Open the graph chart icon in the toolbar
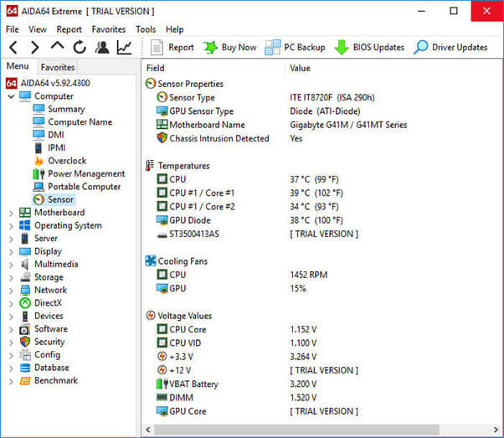 (x=124, y=47)
